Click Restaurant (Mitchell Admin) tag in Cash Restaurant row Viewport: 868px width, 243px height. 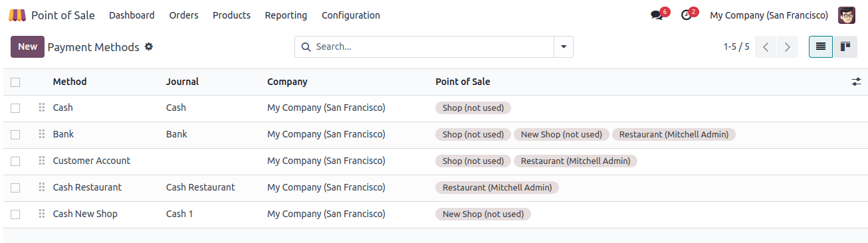coord(497,187)
